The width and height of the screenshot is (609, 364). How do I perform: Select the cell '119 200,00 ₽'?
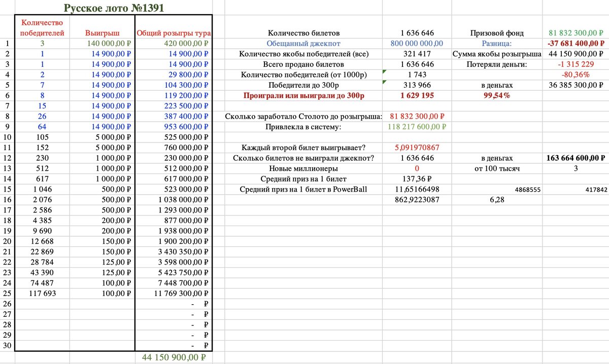click(x=185, y=96)
